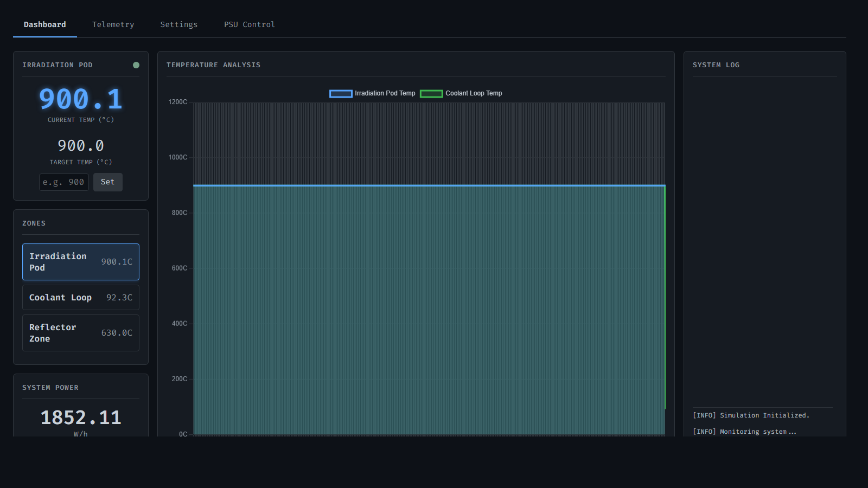
Task: Click the 1200C axis label on chart
Action: [x=178, y=102]
